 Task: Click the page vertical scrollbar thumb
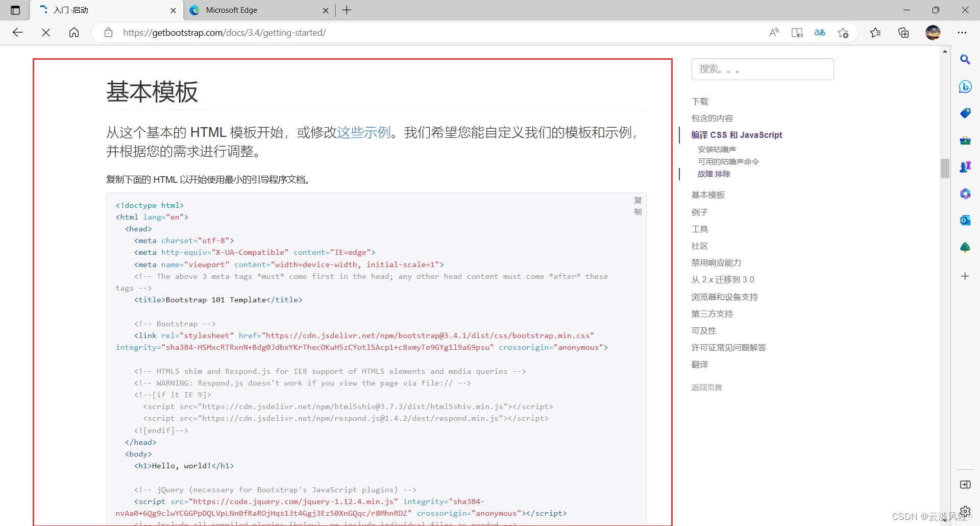pos(945,169)
